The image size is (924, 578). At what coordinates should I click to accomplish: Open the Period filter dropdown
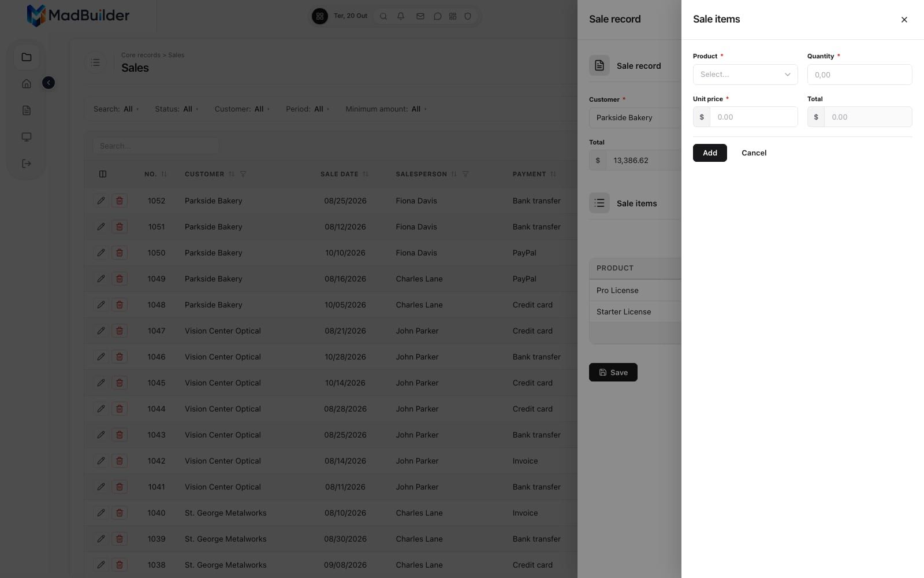point(307,109)
